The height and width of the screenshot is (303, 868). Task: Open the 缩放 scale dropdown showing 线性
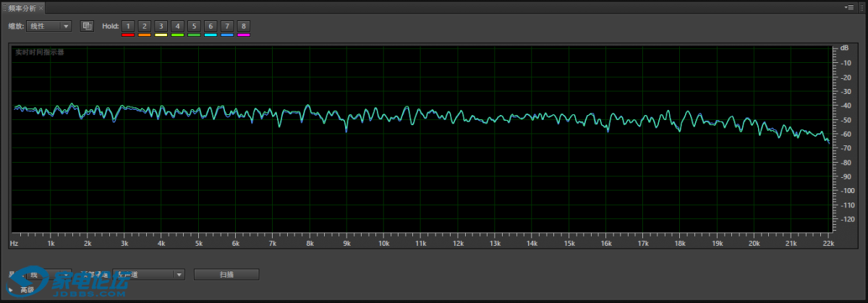click(x=48, y=26)
